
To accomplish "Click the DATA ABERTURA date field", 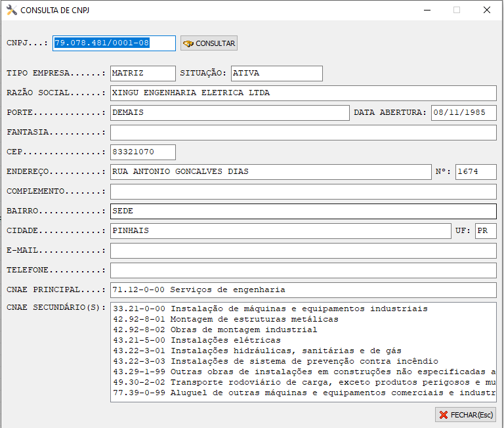I will [x=464, y=113].
